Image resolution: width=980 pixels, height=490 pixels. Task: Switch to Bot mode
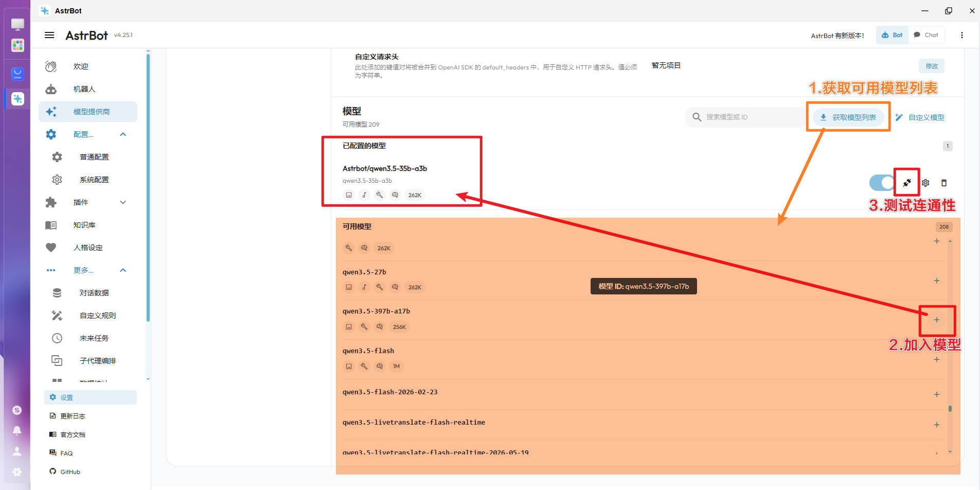click(x=892, y=35)
